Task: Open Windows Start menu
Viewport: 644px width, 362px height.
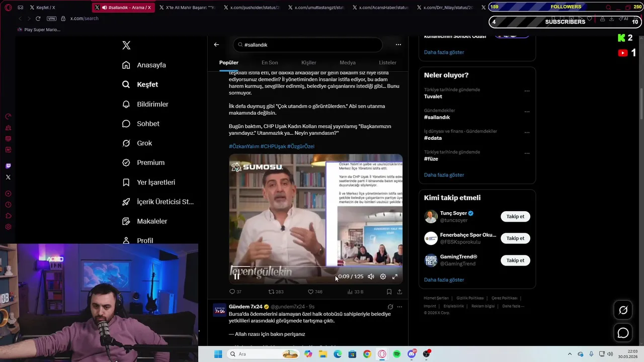Action: (218, 354)
